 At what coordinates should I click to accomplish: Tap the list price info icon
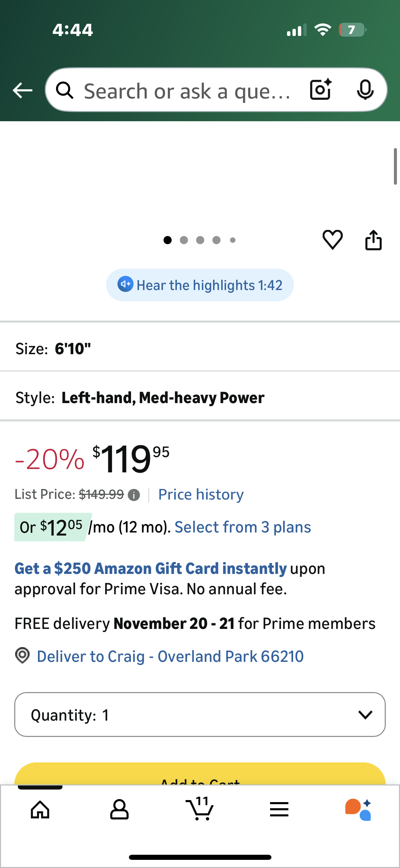coord(134,495)
